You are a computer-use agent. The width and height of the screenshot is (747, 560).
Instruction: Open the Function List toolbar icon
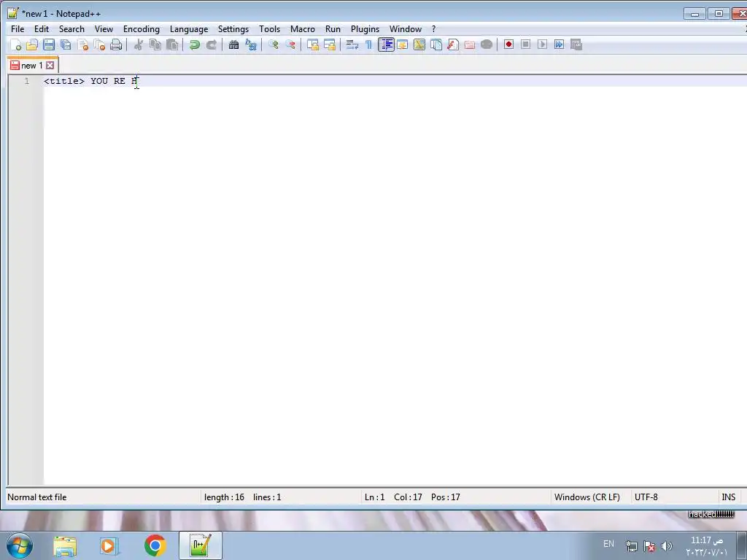pos(452,44)
